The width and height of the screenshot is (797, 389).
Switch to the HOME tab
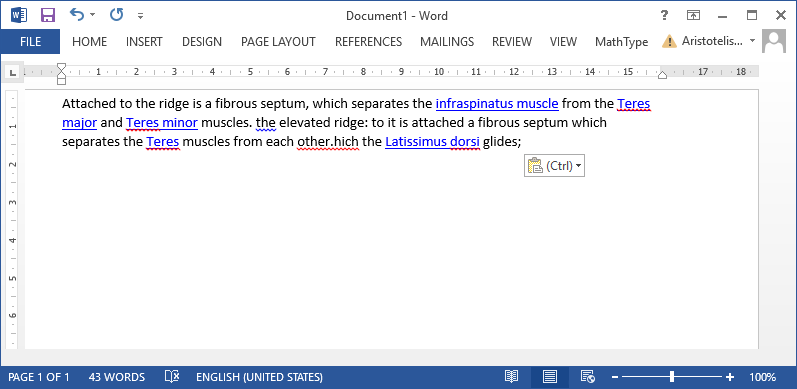point(89,42)
